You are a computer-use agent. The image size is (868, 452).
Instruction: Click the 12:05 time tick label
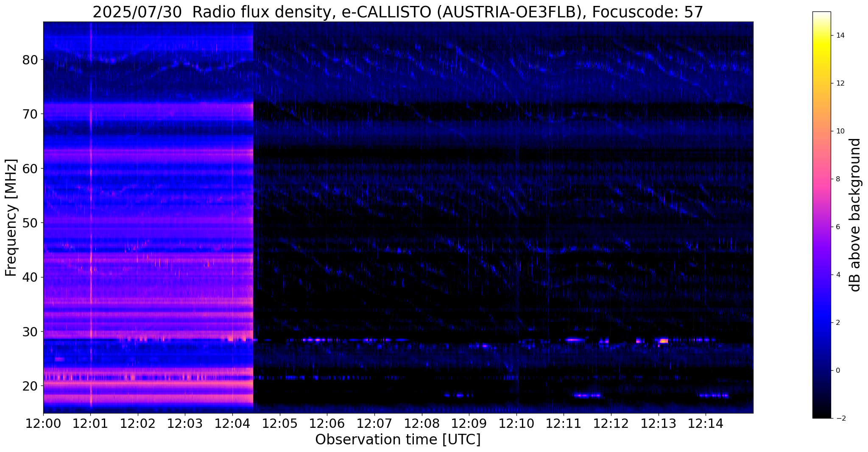click(279, 424)
